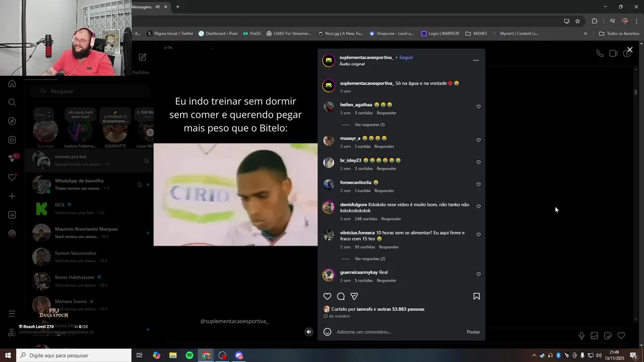
Task: Like denisfulgore's comment
Action: click(x=478, y=207)
